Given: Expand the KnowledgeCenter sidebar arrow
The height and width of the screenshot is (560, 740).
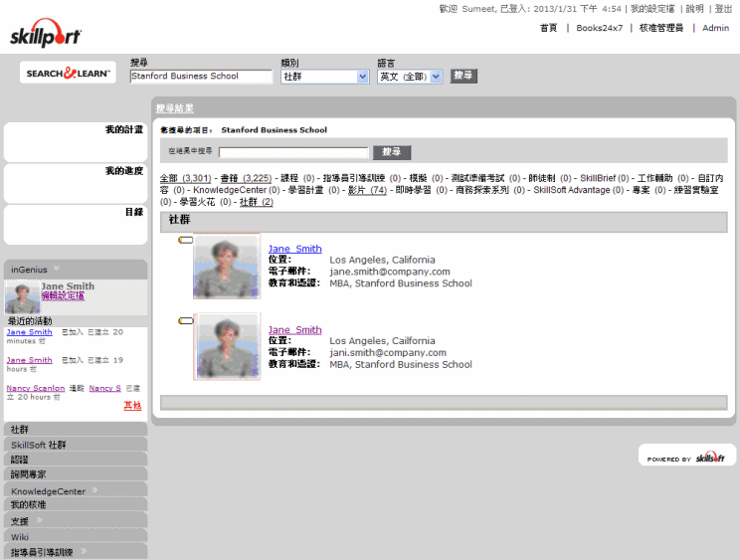Looking at the screenshot, I should [x=94, y=490].
